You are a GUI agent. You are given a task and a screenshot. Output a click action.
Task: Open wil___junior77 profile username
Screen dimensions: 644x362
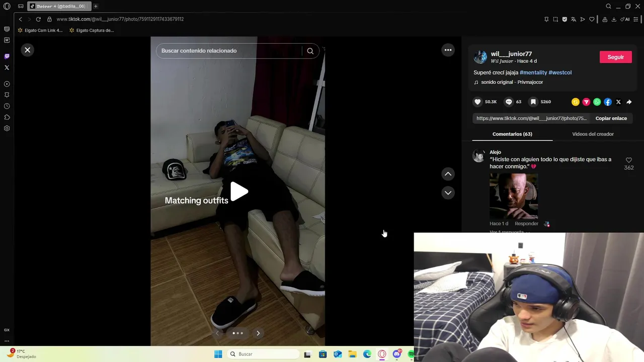pyautogui.click(x=511, y=54)
